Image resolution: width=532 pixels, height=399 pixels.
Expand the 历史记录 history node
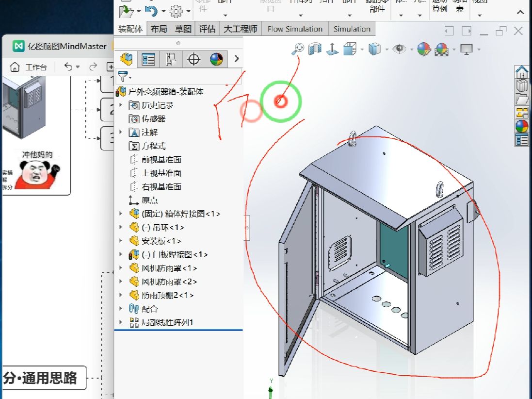coord(121,105)
